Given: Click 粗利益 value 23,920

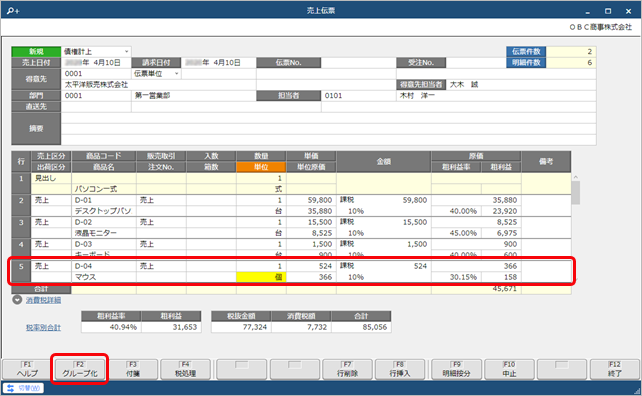Looking at the screenshot, I should [501, 211].
